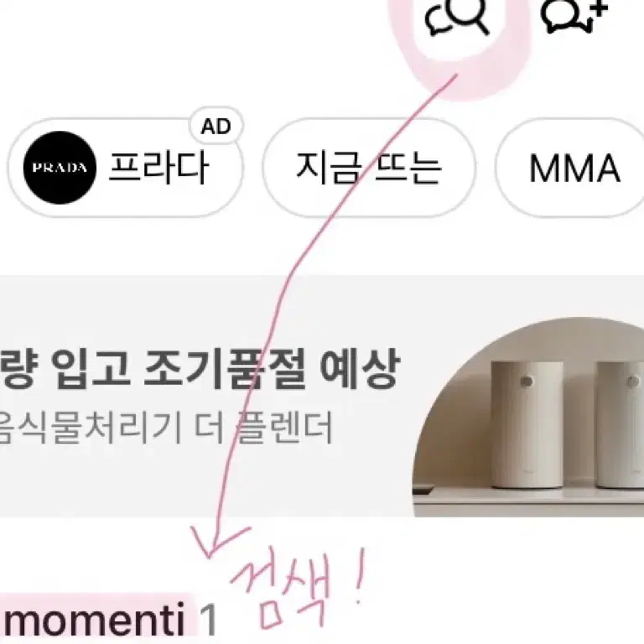Click the handwritten 검색! annotation

pyautogui.click(x=298, y=590)
